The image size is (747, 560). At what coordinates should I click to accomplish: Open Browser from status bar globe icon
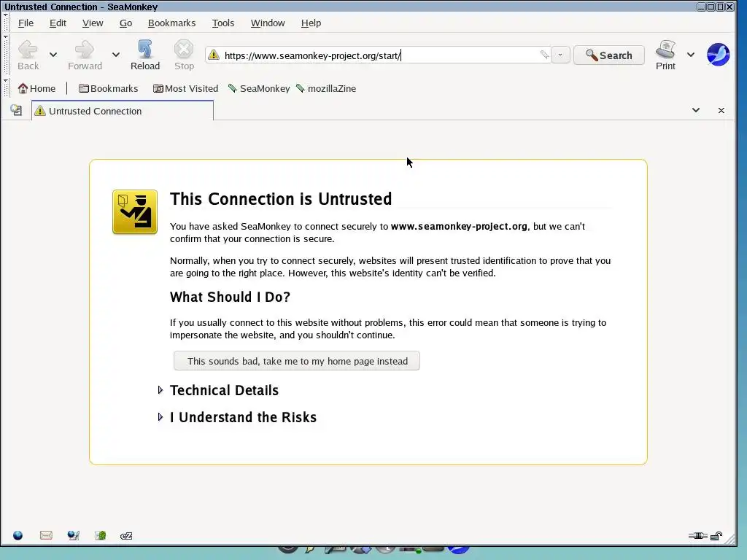(18, 536)
